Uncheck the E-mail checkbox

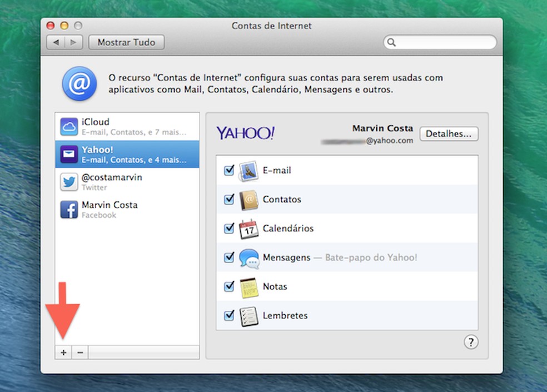[228, 170]
